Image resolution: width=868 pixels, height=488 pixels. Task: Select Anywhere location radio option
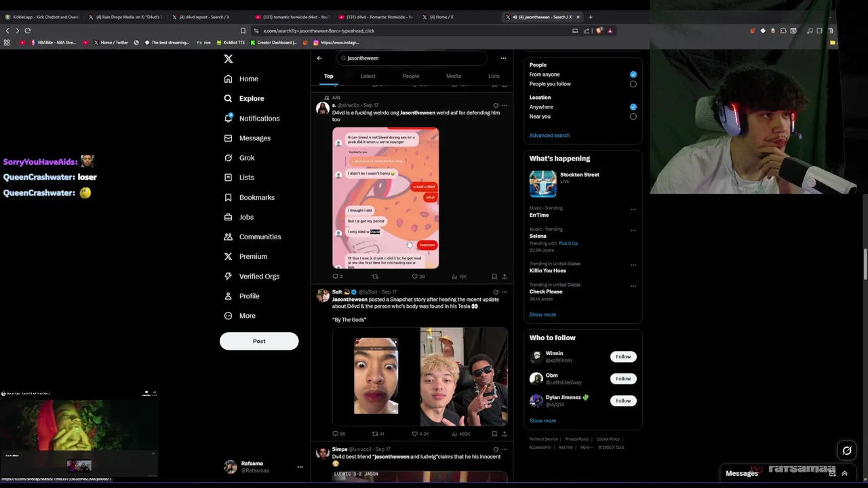(x=633, y=107)
